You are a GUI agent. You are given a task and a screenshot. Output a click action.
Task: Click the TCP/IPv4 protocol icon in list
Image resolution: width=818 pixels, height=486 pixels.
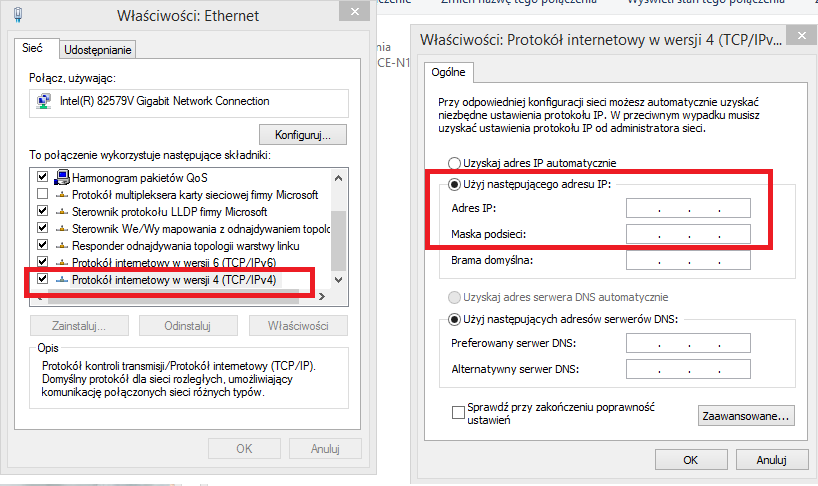coord(62,280)
